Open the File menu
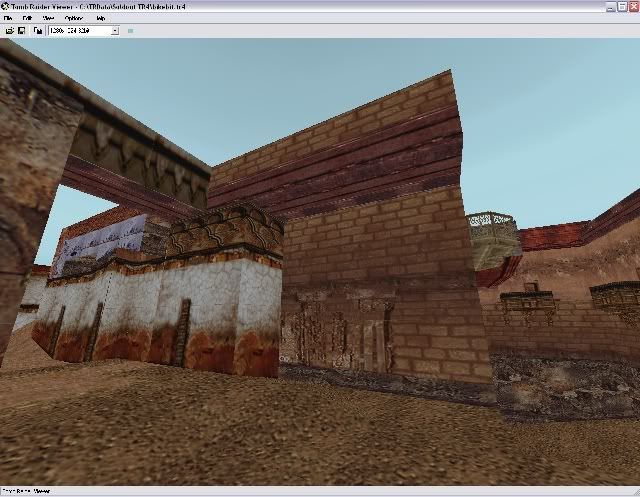 coord(8,18)
